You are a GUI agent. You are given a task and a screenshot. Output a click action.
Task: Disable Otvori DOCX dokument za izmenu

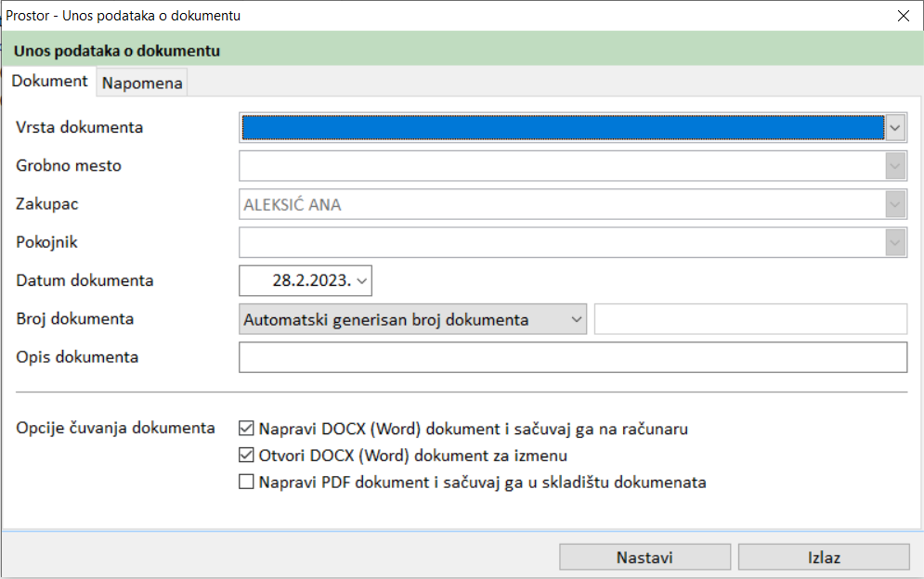(x=246, y=456)
